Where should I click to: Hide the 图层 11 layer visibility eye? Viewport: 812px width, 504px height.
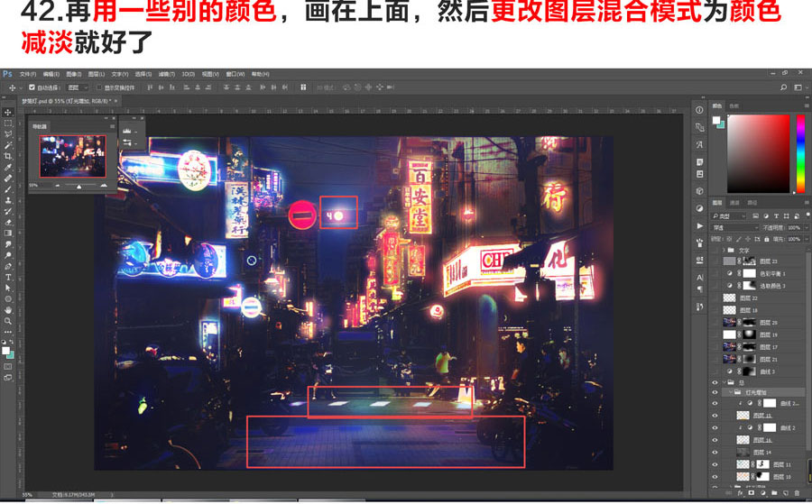(x=715, y=464)
